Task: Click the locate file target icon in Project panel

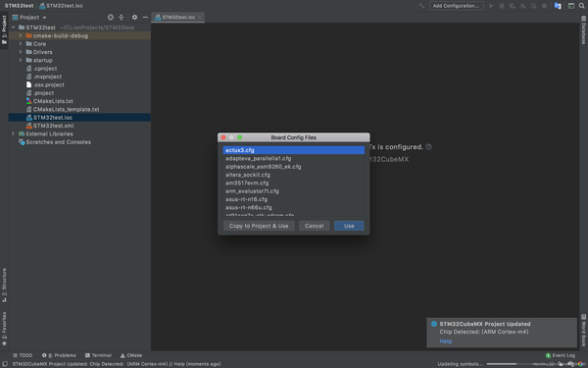Action: 111,18
